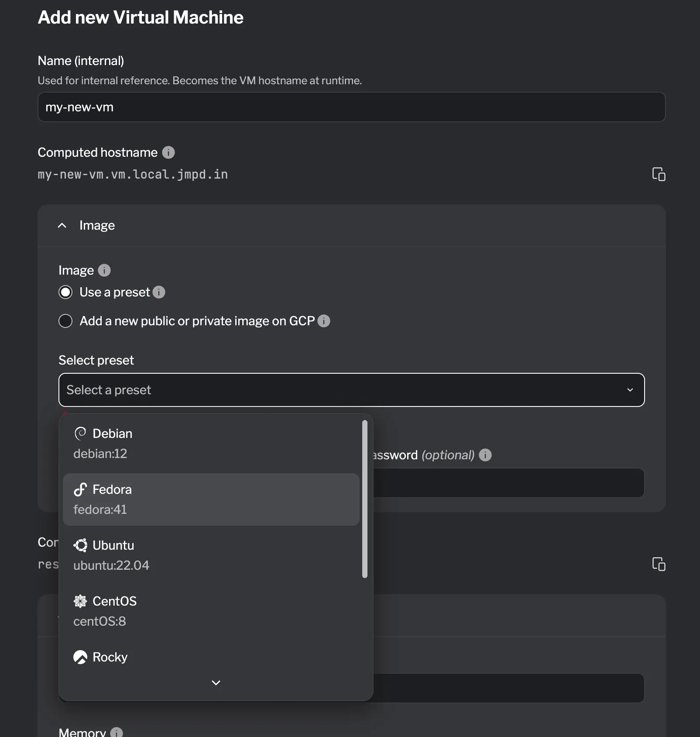Viewport: 700px width, 737px height.
Task: Click the Select preset label
Action: 96,360
